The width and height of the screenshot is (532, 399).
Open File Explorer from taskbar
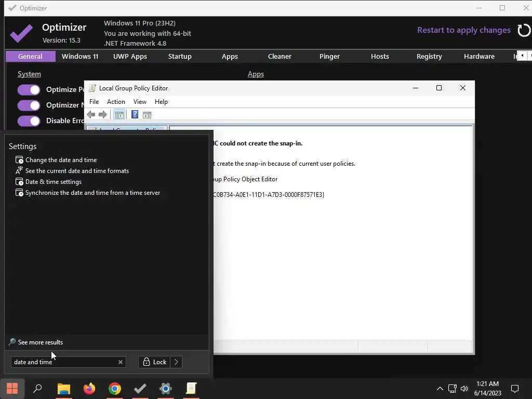(63, 389)
